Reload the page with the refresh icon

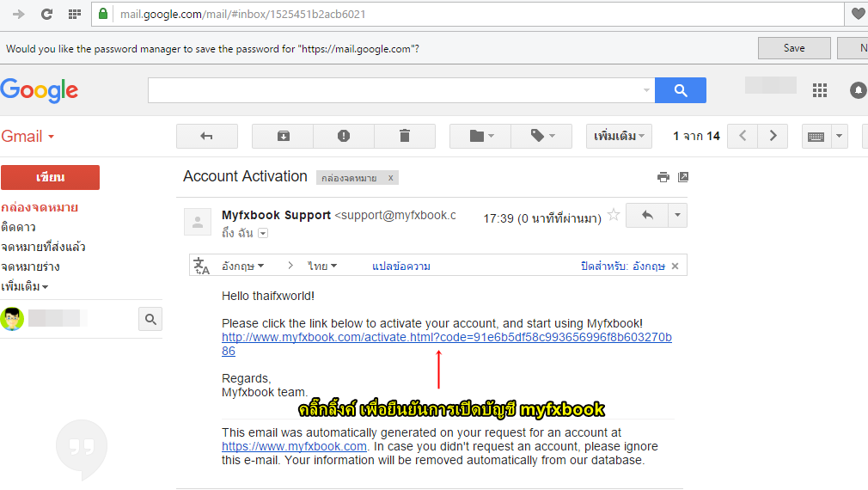point(47,15)
